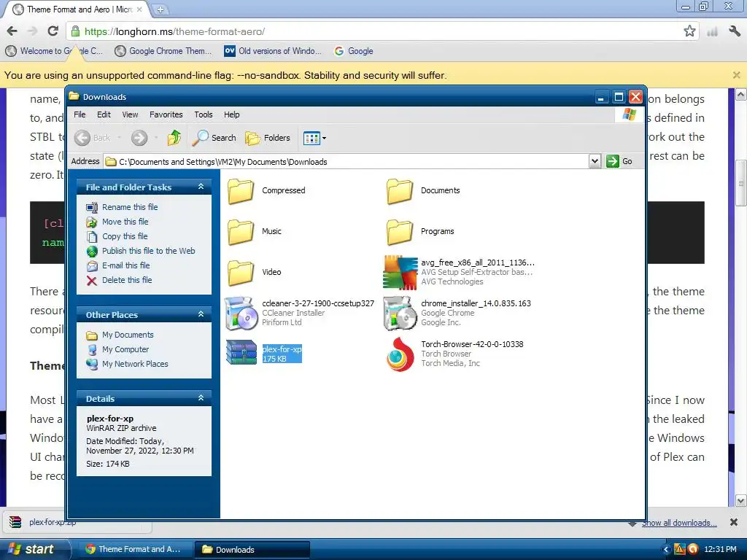Image resolution: width=747 pixels, height=560 pixels.
Task: Open Back history dropdown arrow
Action: coord(119,138)
